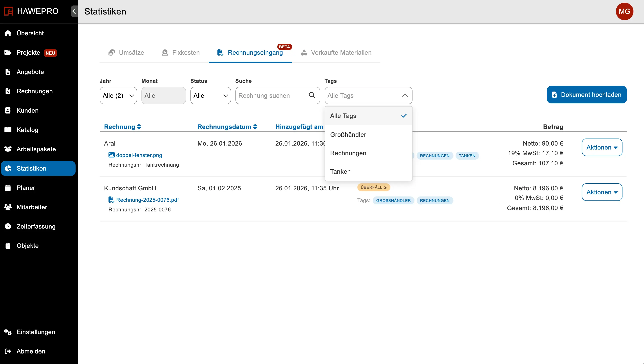Click the Zeiterfassung clock icon
Viewport: 644px width, 364px height.
coord(8,226)
